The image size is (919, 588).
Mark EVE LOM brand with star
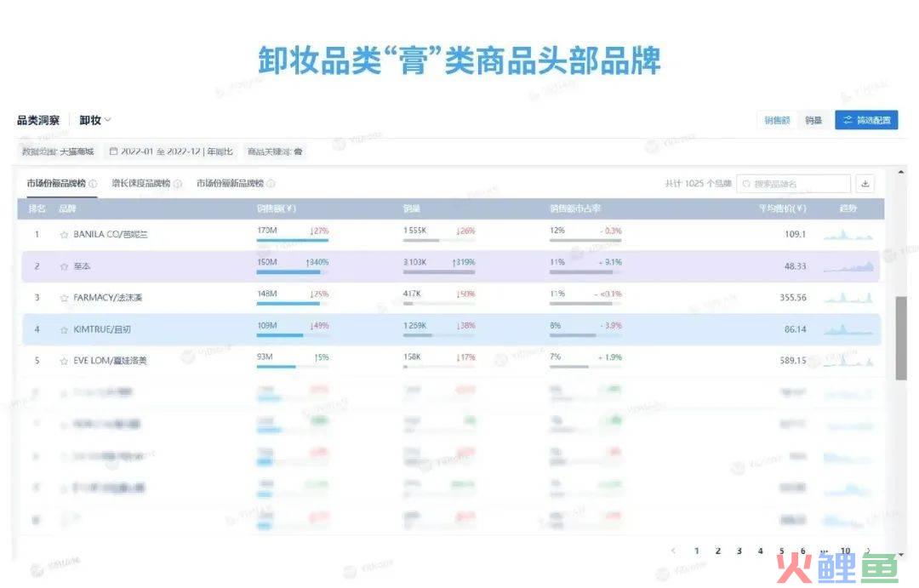(x=64, y=361)
